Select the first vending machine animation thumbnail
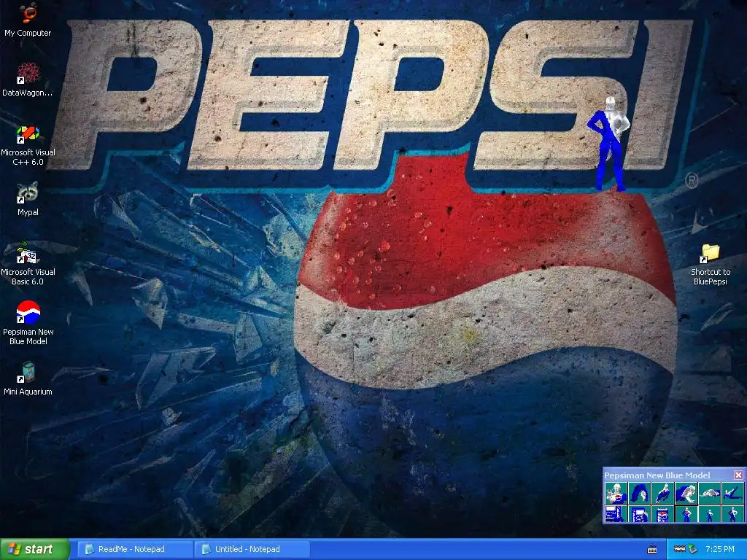Viewport: 747px width, 560px height. [616, 514]
